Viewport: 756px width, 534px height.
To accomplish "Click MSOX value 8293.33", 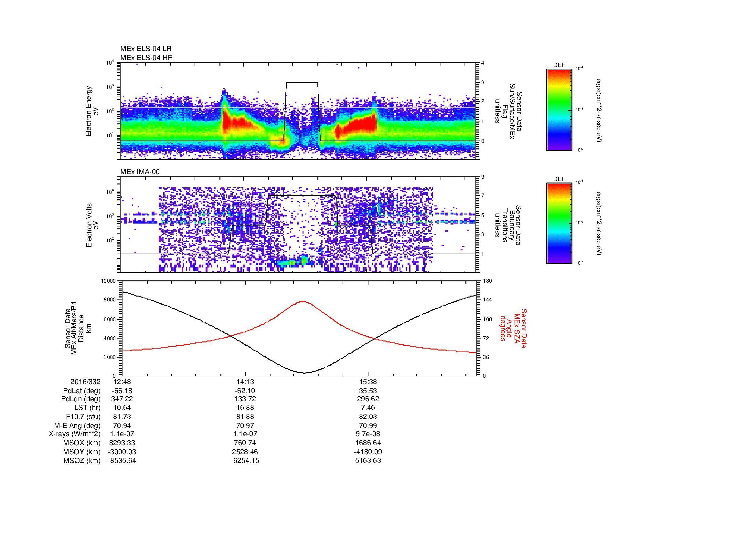I will click(122, 443).
